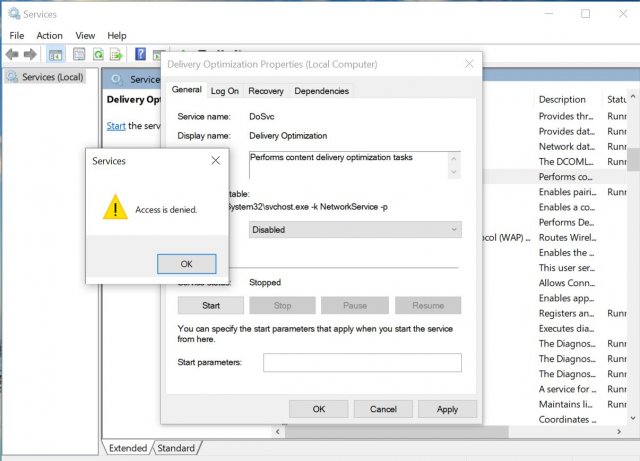Image resolution: width=640 pixels, height=461 pixels.
Task: Click the Refresh toolbar icon
Action: (98, 54)
